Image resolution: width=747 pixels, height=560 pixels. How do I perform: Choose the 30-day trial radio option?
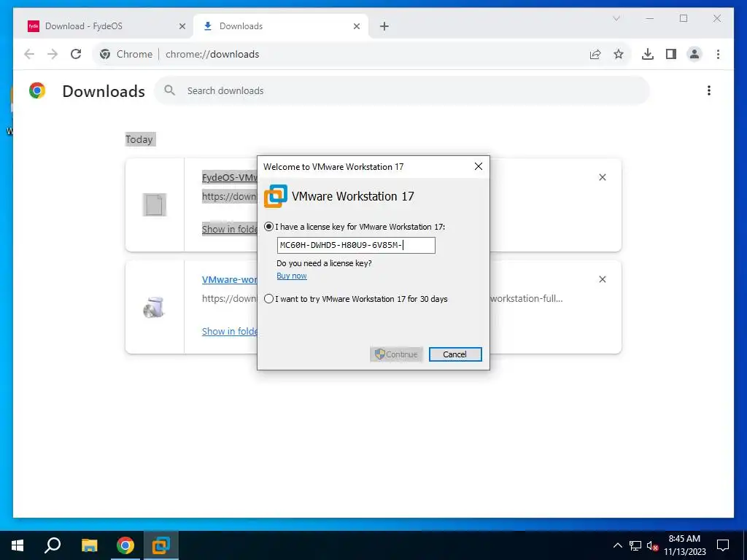coord(268,299)
